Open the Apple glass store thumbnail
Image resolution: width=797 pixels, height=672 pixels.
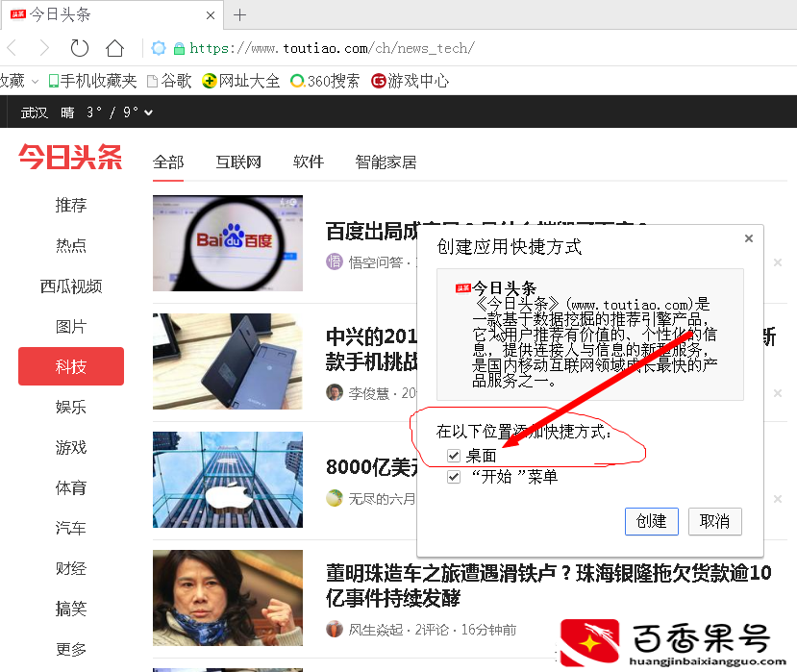[228, 480]
